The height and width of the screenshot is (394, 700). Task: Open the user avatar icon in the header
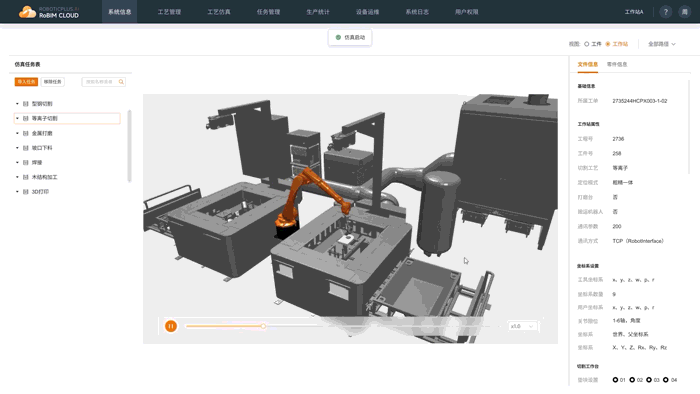[684, 12]
